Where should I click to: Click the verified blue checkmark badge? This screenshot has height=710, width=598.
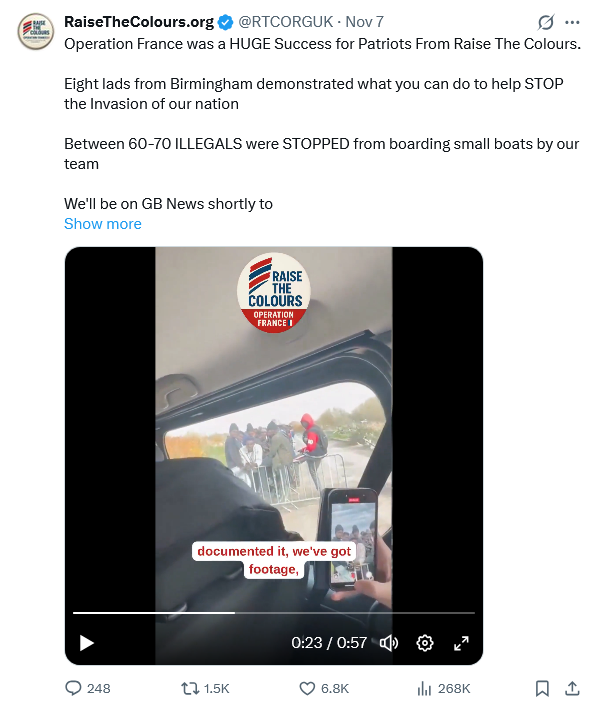(x=225, y=22)
